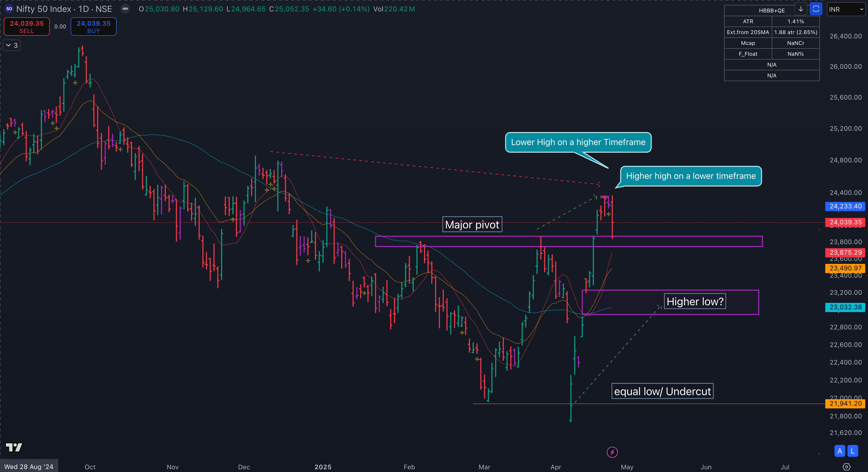The height and width of the screenshot is (472, 868).
Task: Click the 25,200.00 price axis label
Action: pos(846,129)
